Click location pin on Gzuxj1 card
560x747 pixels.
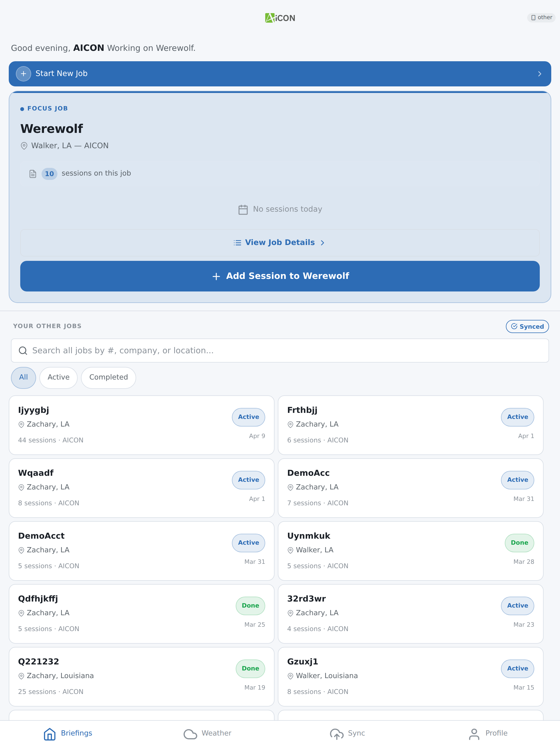click(290, 676)
